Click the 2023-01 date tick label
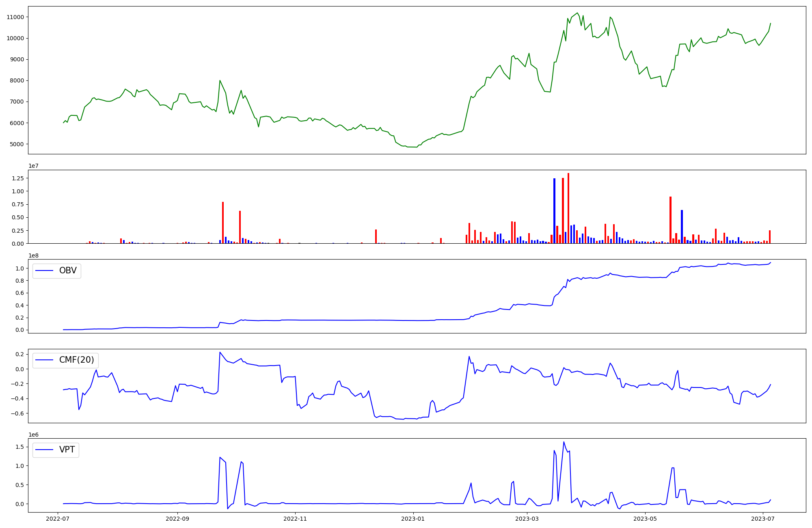The image size is (812, 528). (x=413, y=519)
